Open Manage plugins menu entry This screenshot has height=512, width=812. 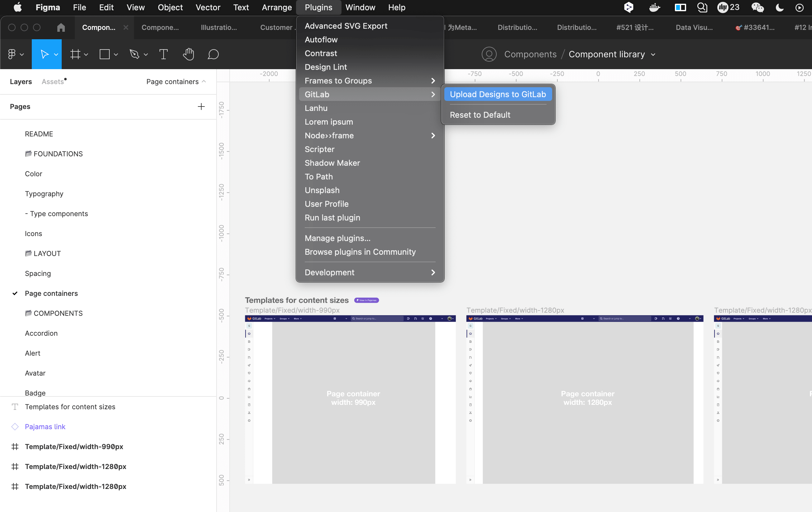tap(337, 238)
